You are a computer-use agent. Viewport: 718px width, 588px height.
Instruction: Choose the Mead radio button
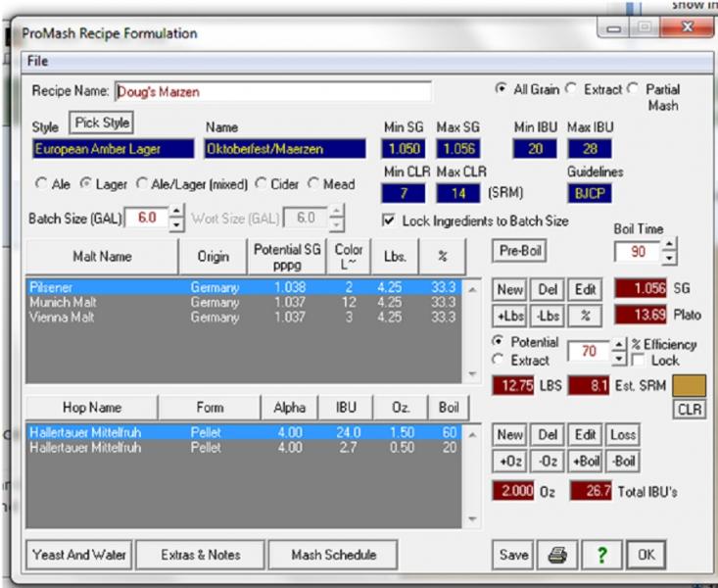(313, 184)
